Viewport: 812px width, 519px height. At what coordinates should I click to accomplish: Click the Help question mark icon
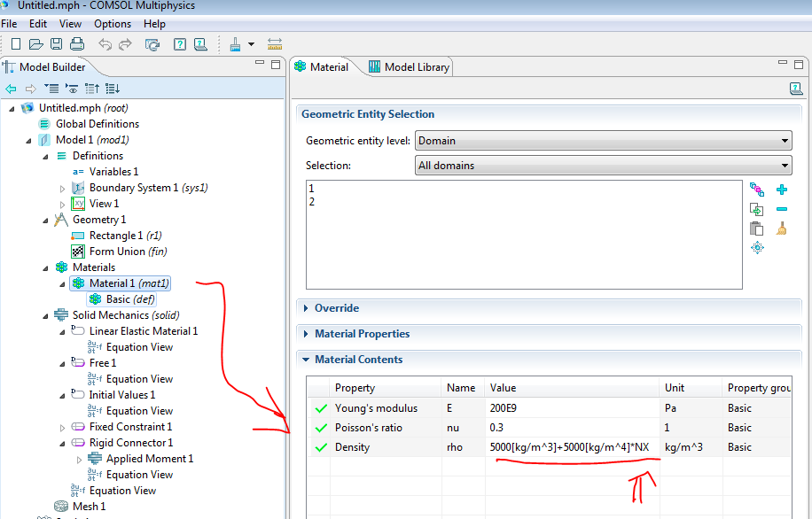[180, 44]
